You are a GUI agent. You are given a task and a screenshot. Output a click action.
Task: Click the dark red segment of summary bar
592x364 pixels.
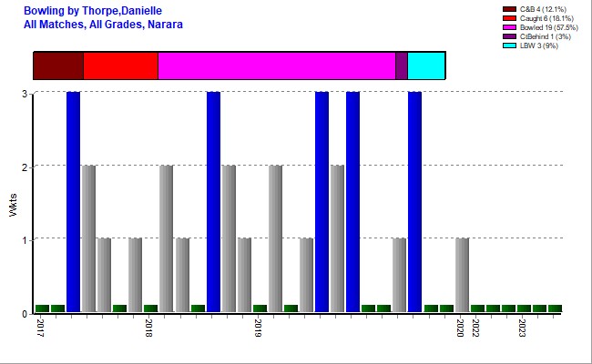coord(58,66)
